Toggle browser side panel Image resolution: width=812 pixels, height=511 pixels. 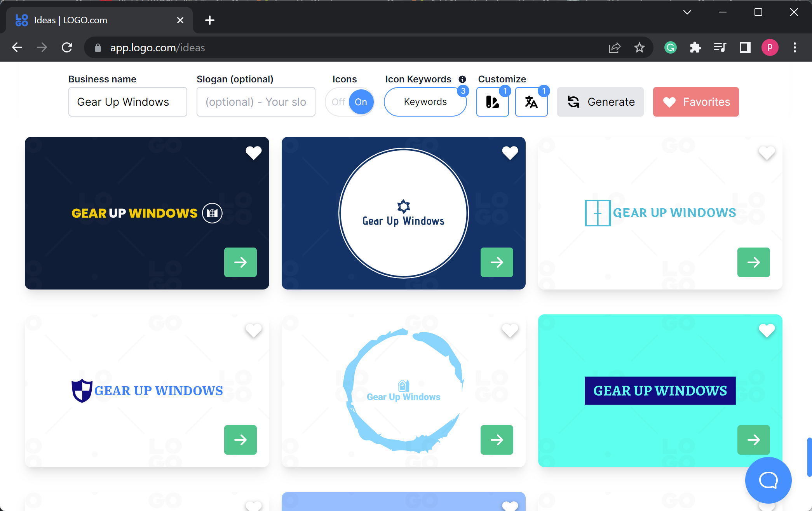pyautogui.click(x=745, y=47)
